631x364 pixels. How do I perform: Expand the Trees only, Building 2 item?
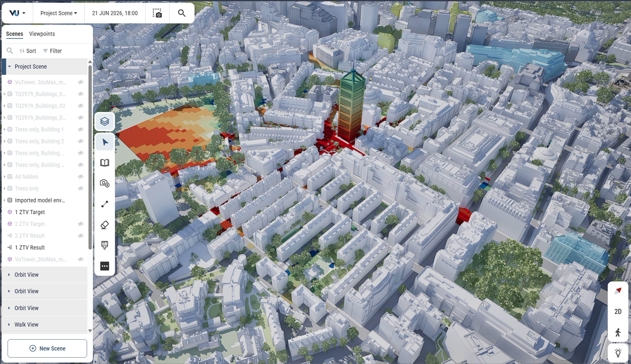click(x=4, y=141)
